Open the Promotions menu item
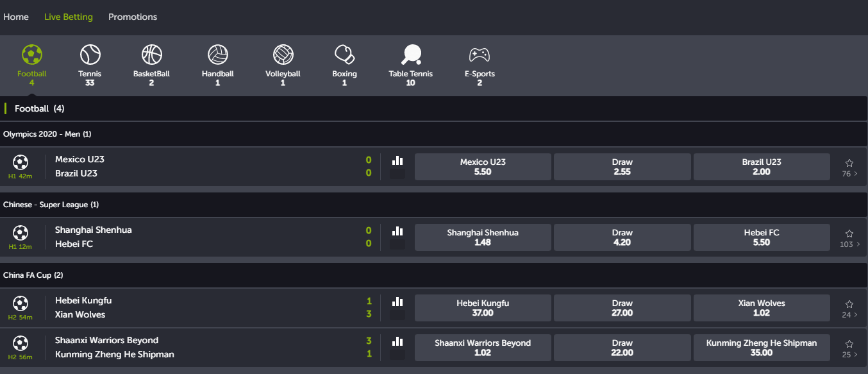The image size is (868, 374). point(133,17)
